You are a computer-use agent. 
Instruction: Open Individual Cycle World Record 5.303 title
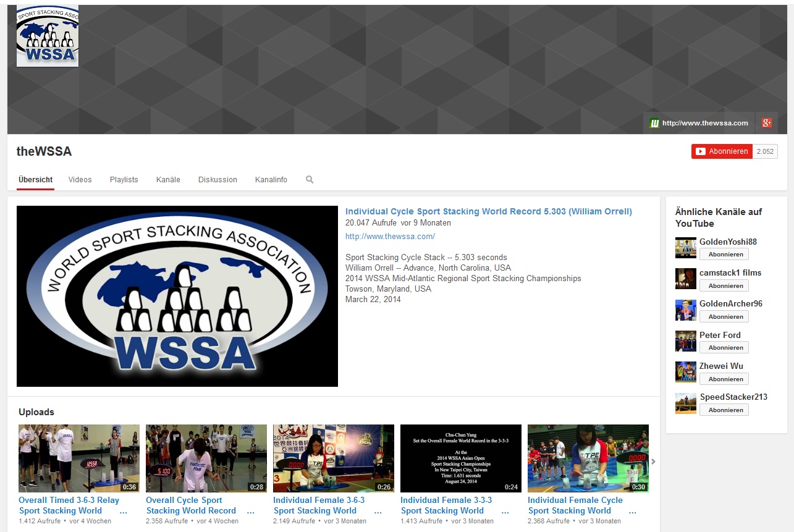488,212
